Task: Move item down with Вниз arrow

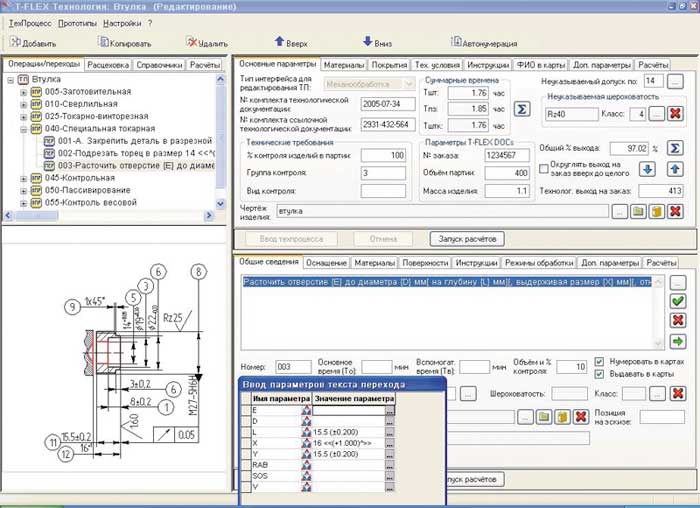Action: [x=367, y=42]
